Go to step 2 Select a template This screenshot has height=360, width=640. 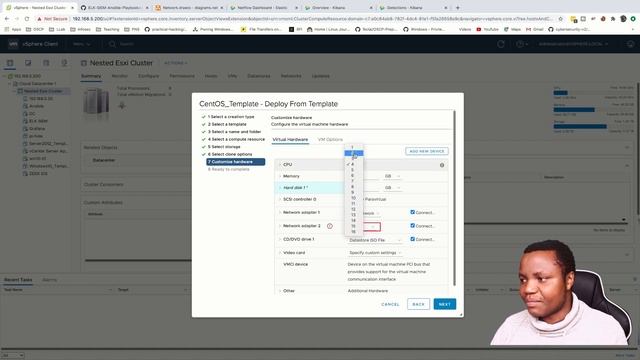pos(227,124)
